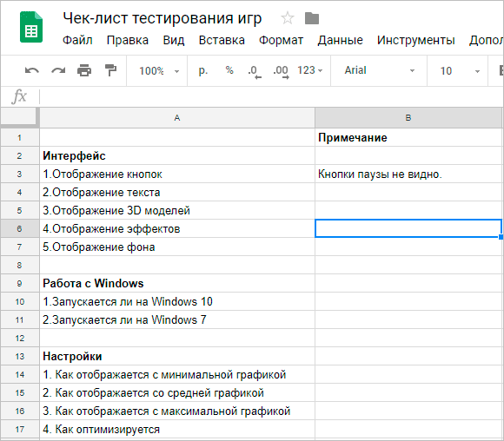Select column A header
This screenshot has height=441, width=504.
(x=177, y=117)
